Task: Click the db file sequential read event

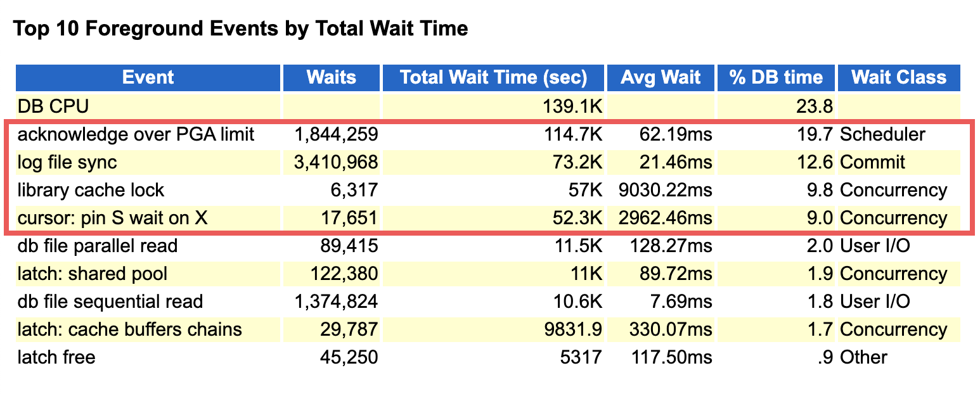Action: pos(110,302)
